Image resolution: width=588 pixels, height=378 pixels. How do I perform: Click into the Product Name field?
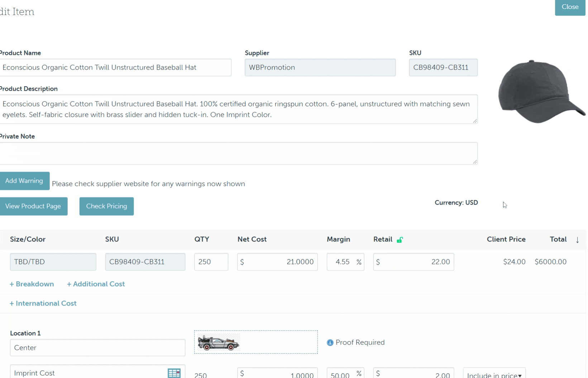pos(115,68)
